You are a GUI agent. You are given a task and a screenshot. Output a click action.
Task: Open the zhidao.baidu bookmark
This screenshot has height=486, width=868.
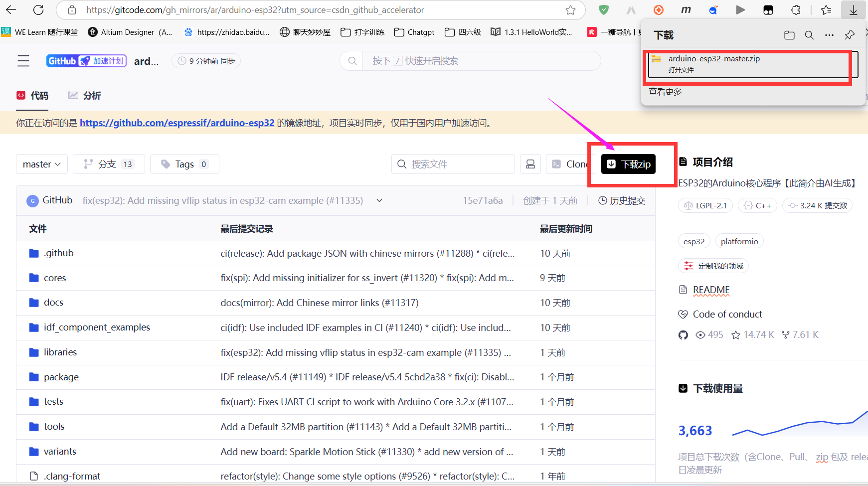click(x=227, y=32)
